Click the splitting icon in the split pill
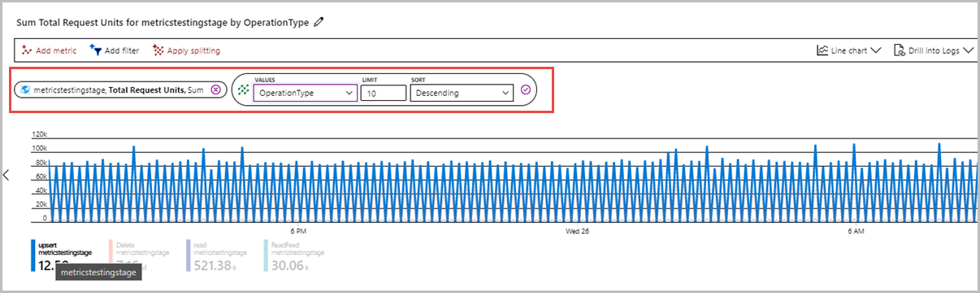This screenshot has height=293, width=980. pyautogui.click(x=242, y=90)
